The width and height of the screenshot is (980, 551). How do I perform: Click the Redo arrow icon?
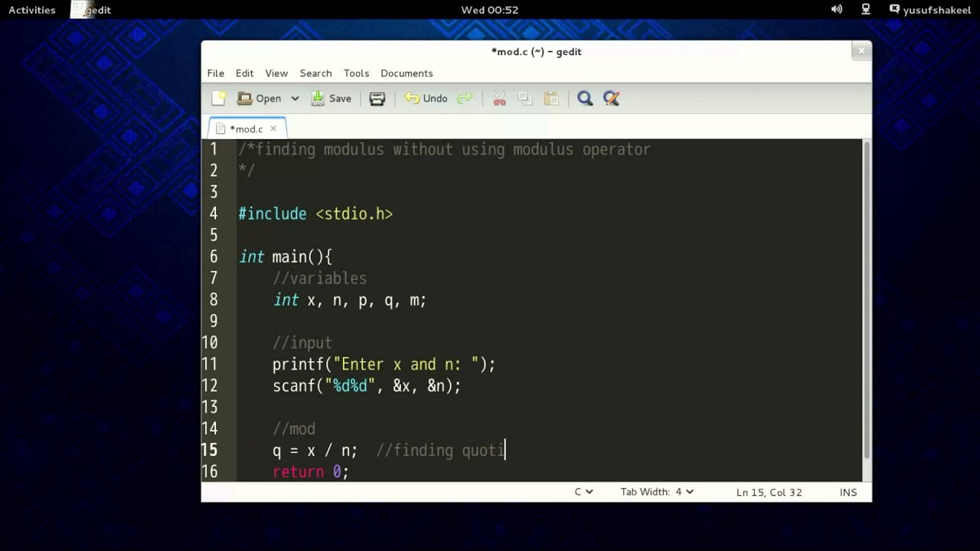pyautogui.click(x=465, y=98)
